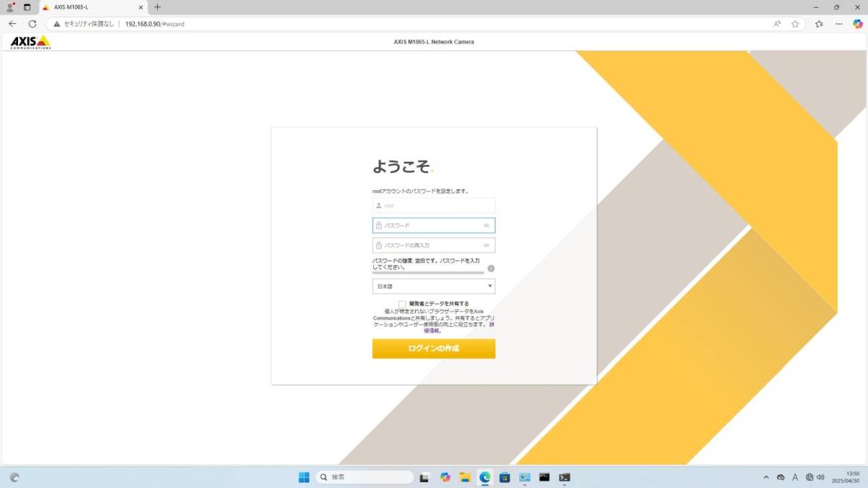
Task: Click the taskbar 検索 search box
Action: [x=365, y=477]
